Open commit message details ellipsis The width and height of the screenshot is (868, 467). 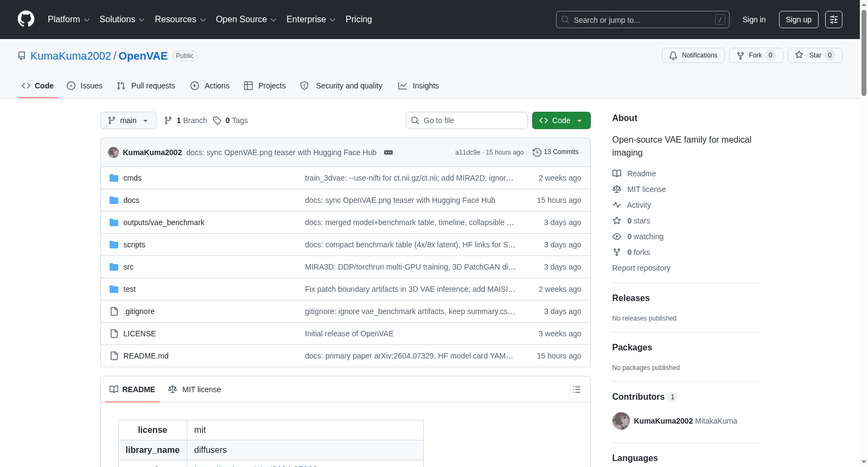click(x=388, y=152)
